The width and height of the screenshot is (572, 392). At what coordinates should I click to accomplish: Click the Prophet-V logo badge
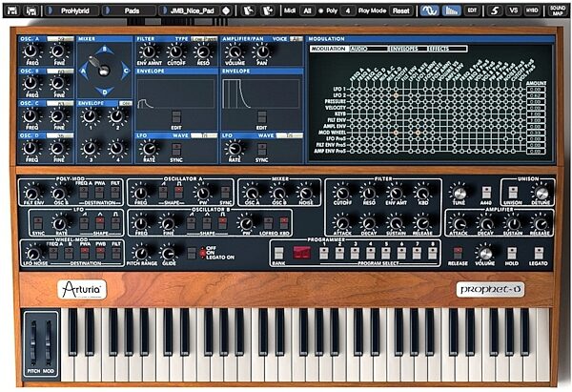490,289
